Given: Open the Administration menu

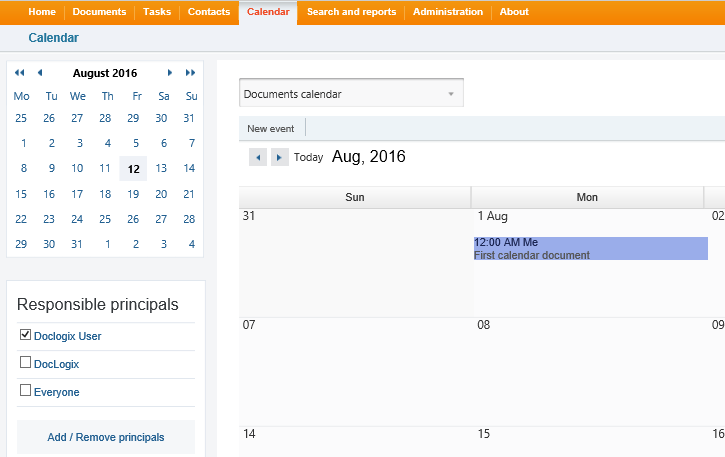Looking at the screenshot, I should [x=448, y=12].
